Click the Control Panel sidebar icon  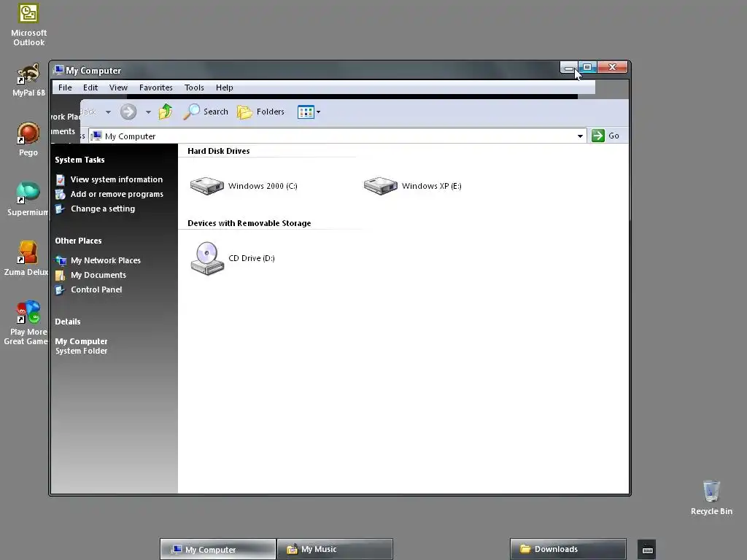click(x=60, y=290)
